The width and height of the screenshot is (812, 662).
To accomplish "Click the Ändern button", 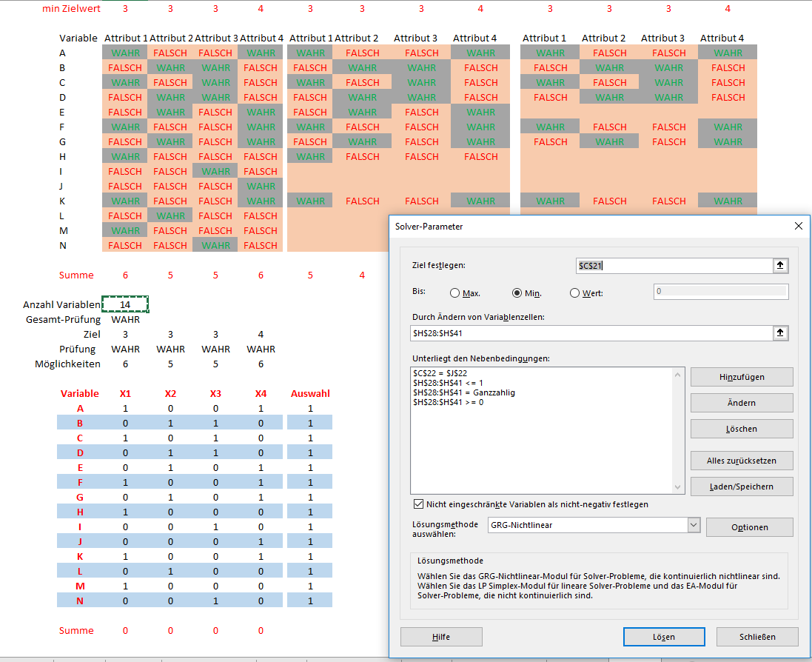I will point(742,403).
